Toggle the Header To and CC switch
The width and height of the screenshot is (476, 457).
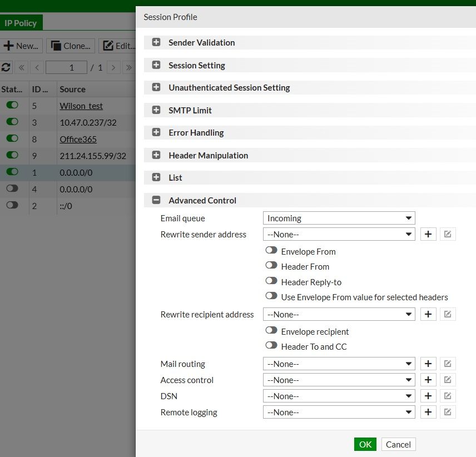pos(271,346)
